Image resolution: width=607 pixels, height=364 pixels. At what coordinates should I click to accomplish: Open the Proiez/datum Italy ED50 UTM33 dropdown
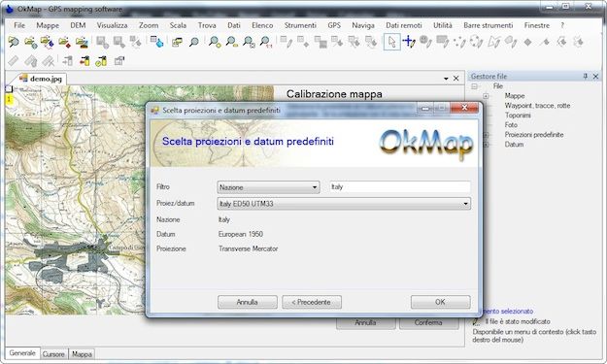(465, 204)
